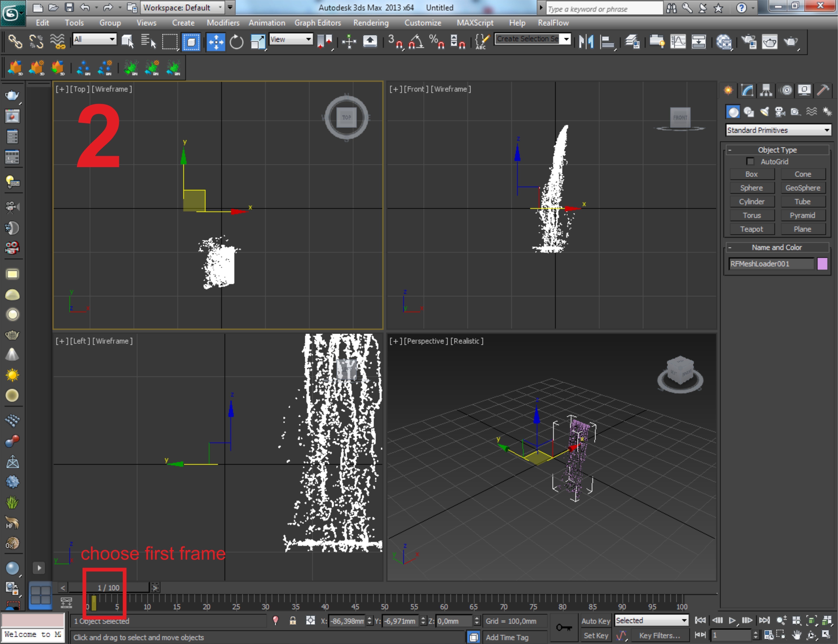Enable the AutoGrid checkbox

pos(750,161)
